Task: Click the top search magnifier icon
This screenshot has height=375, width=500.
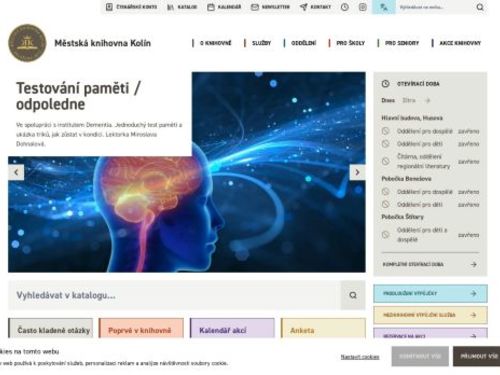Action: (x=480, y=7)
